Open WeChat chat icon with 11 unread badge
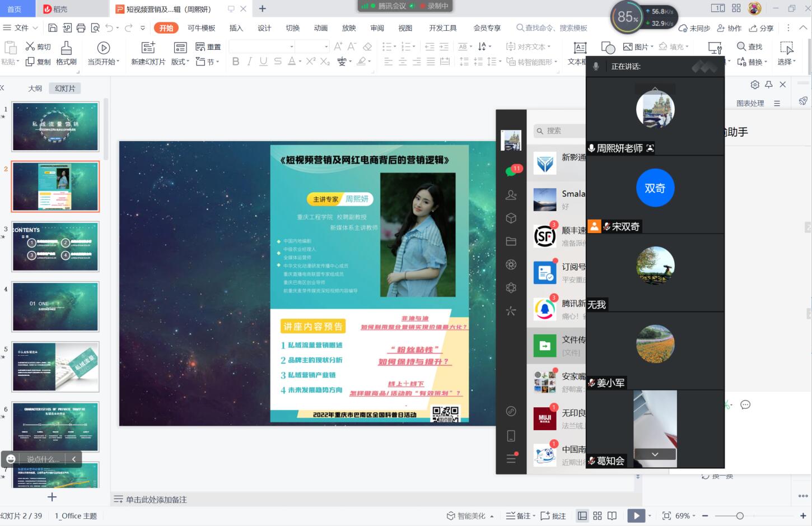Screen dimensions: 812x526 tap(511, 171)
